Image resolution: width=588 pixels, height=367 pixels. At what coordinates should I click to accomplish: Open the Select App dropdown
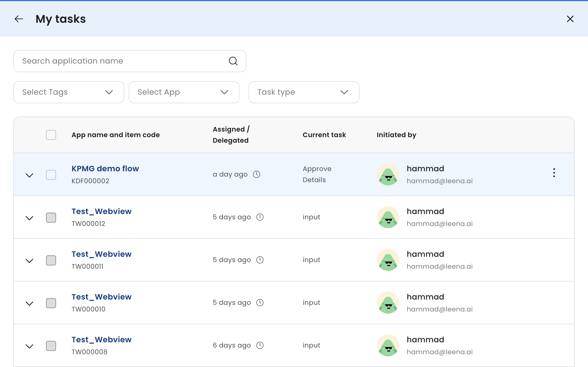(x=184, y=92)
